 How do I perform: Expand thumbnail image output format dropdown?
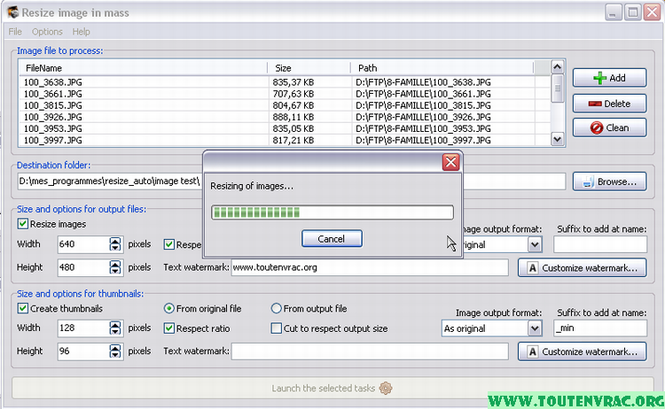coord(535,328)
